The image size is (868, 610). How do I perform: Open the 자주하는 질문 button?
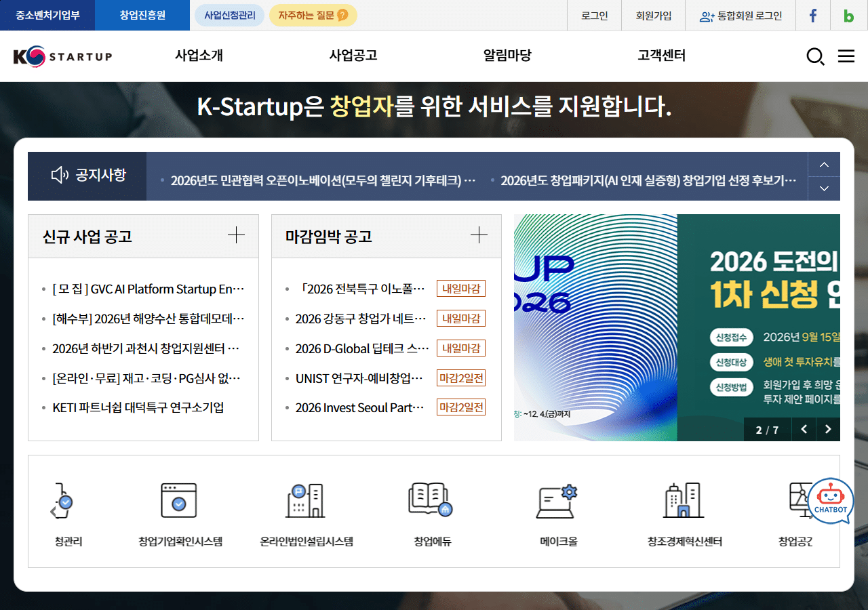pyautogui.click(x=313, y=15)
